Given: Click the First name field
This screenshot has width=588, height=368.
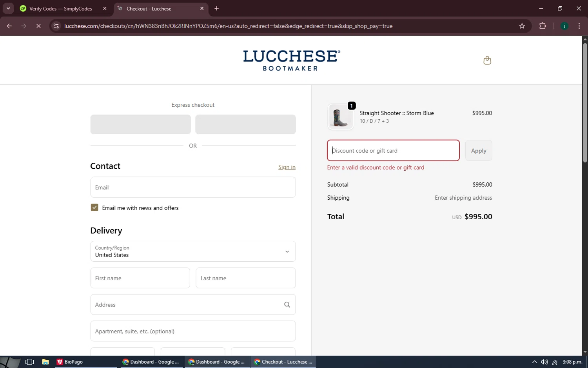Looking at the screenshot, I should point(140,278).
